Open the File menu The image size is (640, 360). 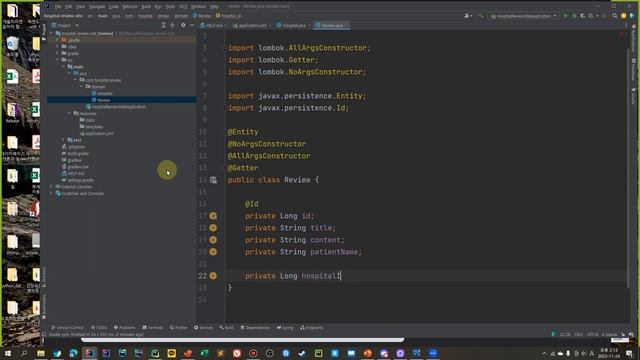tap(58, 7)
